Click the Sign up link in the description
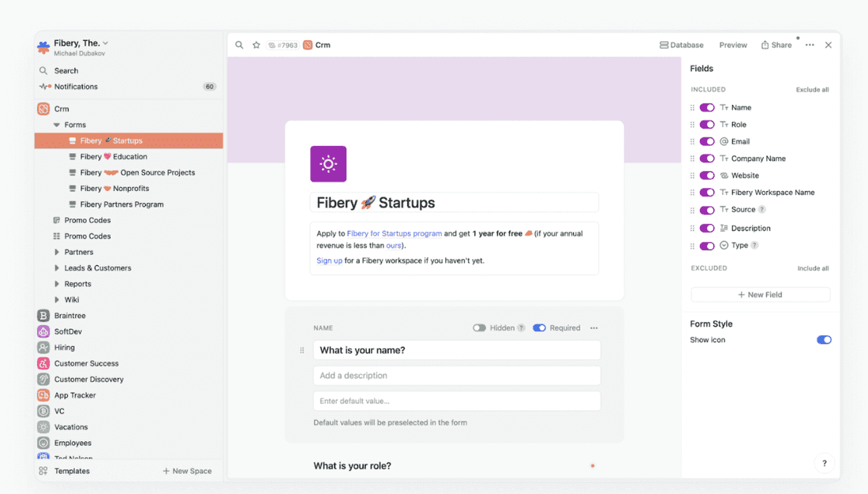This screenshot has width=868, height=494. 329,260
